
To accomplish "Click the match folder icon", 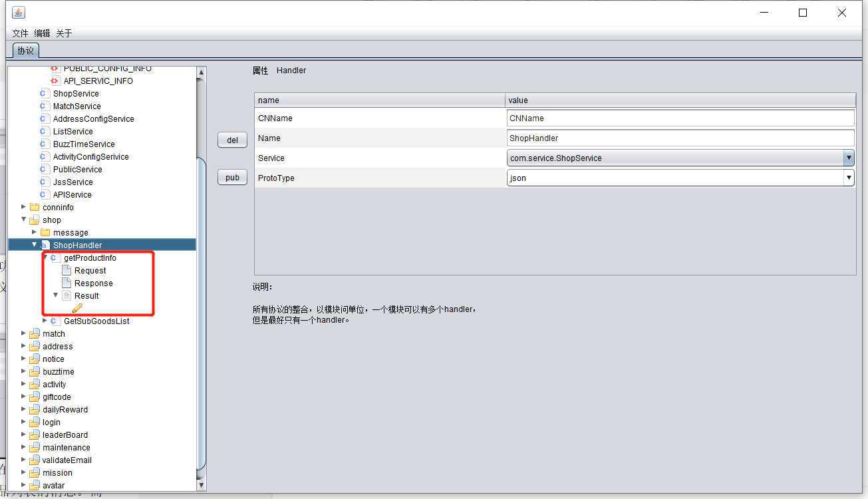I will click(x=35, y=334).
